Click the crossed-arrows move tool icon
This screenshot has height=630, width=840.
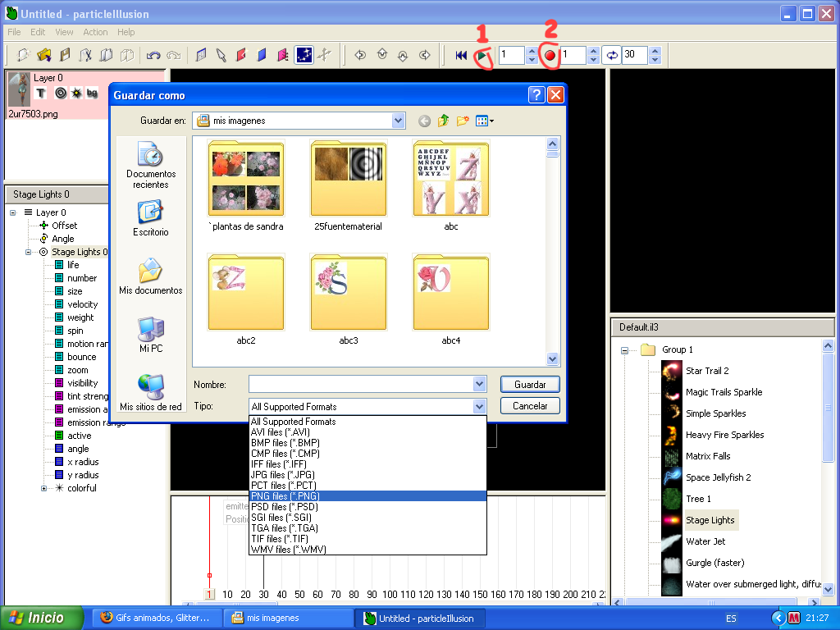pos(324,55)
